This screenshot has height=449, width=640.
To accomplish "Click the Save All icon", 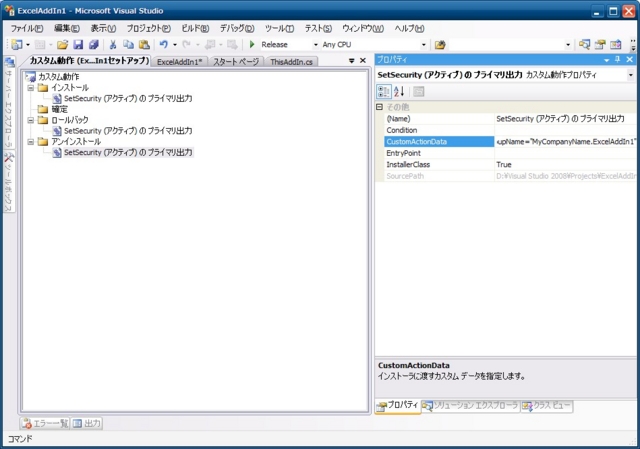I will click(94, 44).
